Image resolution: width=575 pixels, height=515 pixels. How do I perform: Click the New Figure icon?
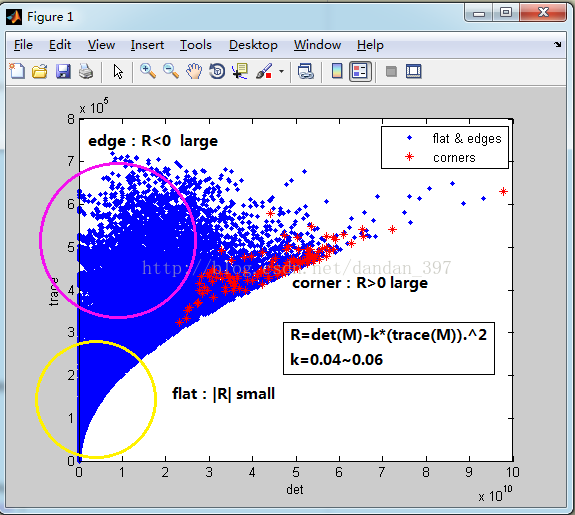(x=17, y=71)
